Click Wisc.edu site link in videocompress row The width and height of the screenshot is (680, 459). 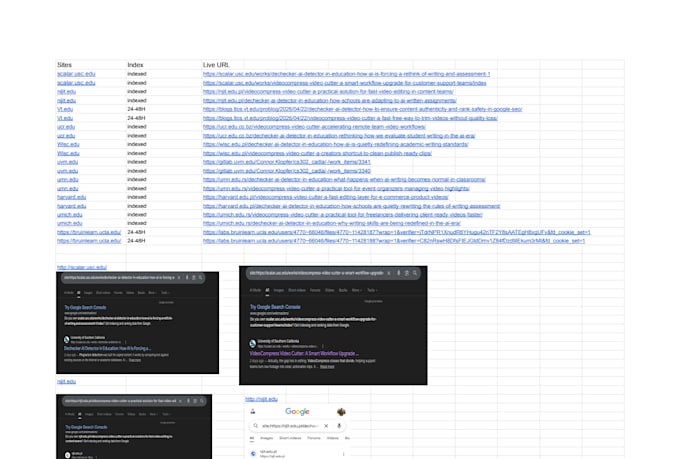[68, 153]
